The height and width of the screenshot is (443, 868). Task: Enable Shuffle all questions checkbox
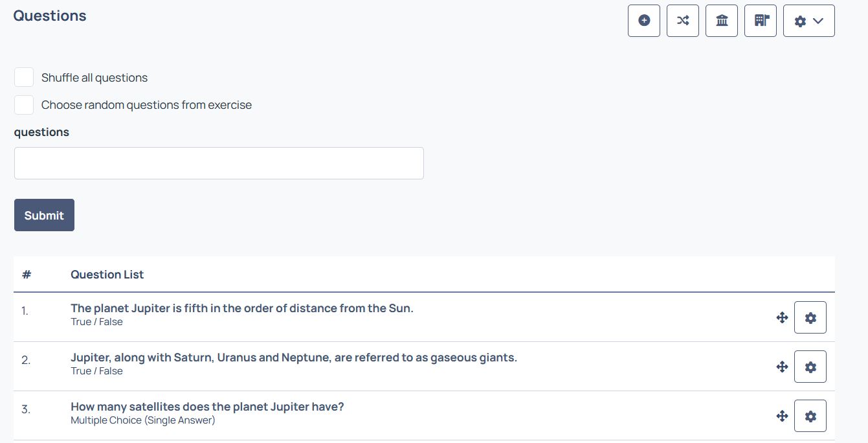click(24, 77)
